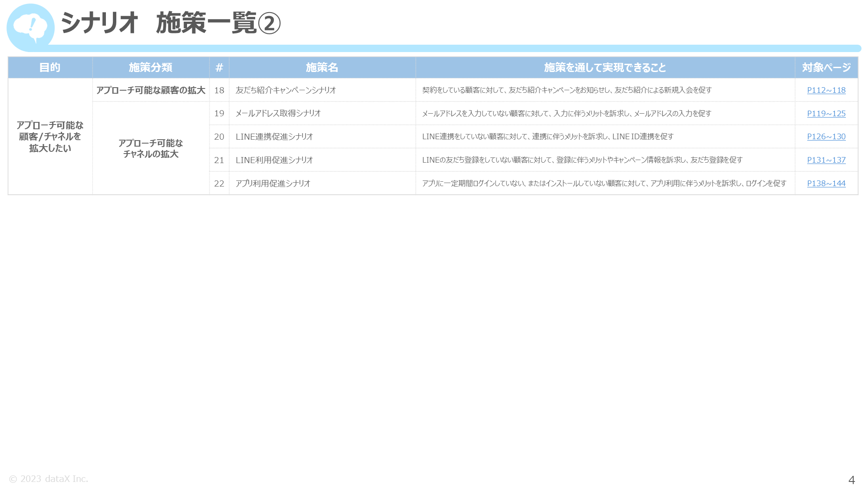Image resolution: width=868 pixels, height=488 pixels.
Task: Select the 施策を通して実現できること header
Action: pos(605,68)
